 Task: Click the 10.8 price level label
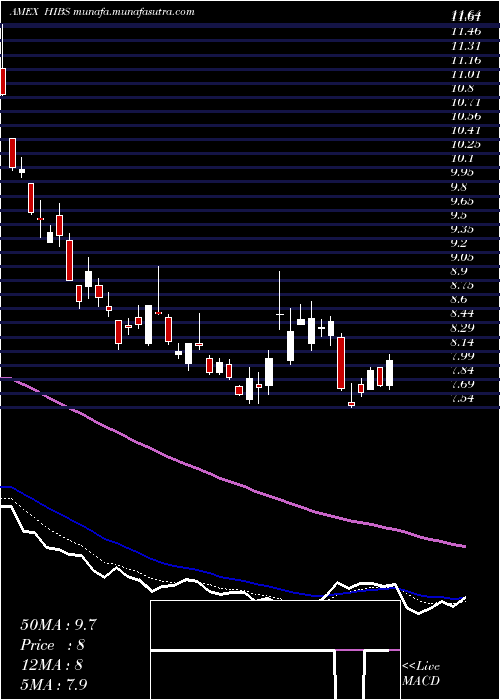pyautogui.click(x=462, y=88)
